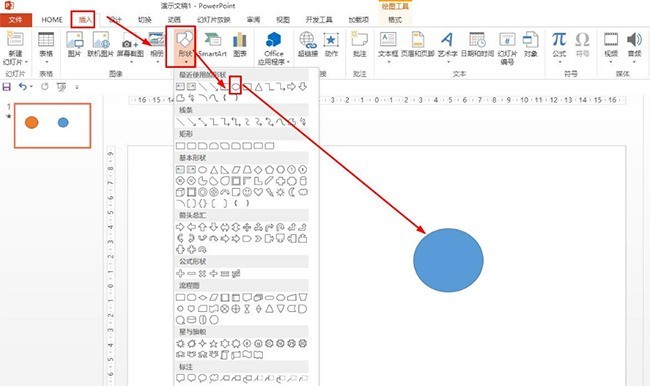Open the Office apps store icon
650x386 pixels.
274,40
